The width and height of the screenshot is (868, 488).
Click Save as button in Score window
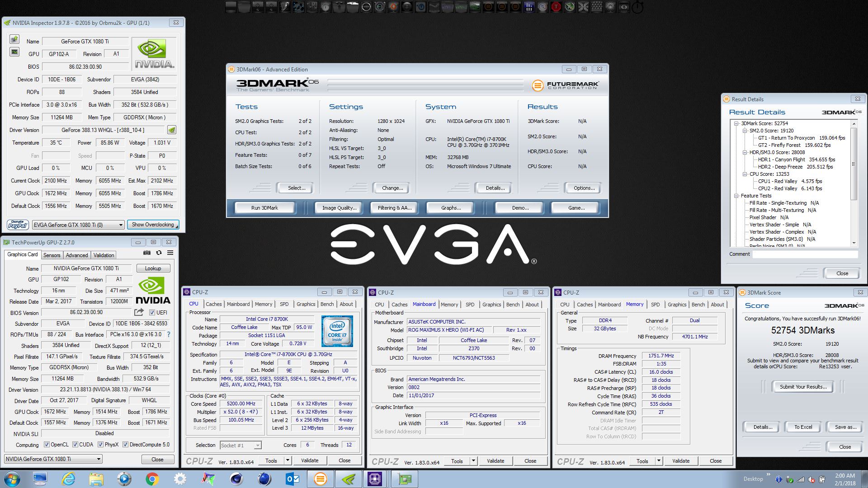845,427
